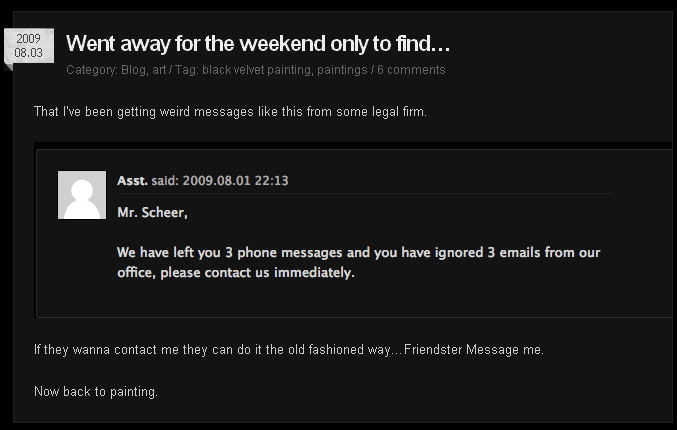The height and width of the screenshot is (430, 677).
Task: Click the 'Now back to painting.' line
Action: click(x=96, y=391)
